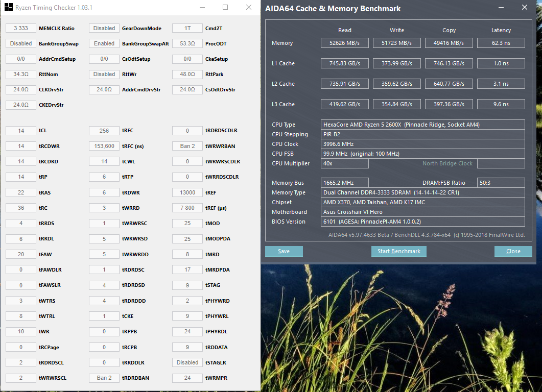Click the BankGroupSwap Disabled value

(21, 43)
